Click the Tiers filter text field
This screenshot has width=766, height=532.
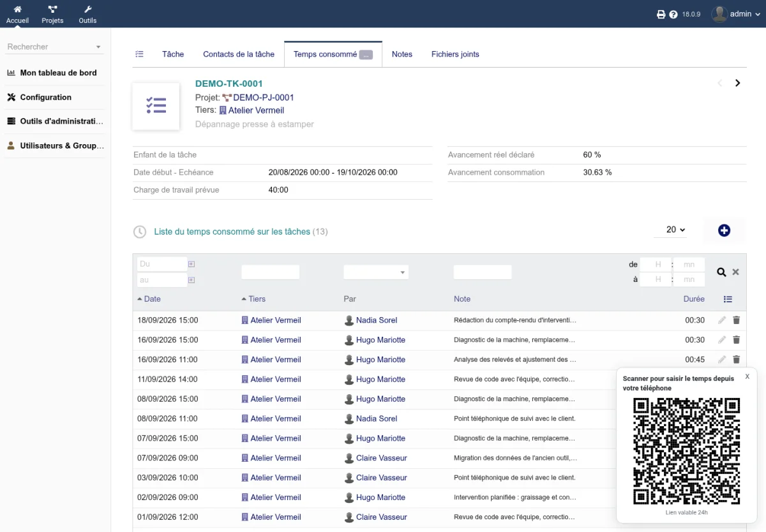tap(270, 272)
